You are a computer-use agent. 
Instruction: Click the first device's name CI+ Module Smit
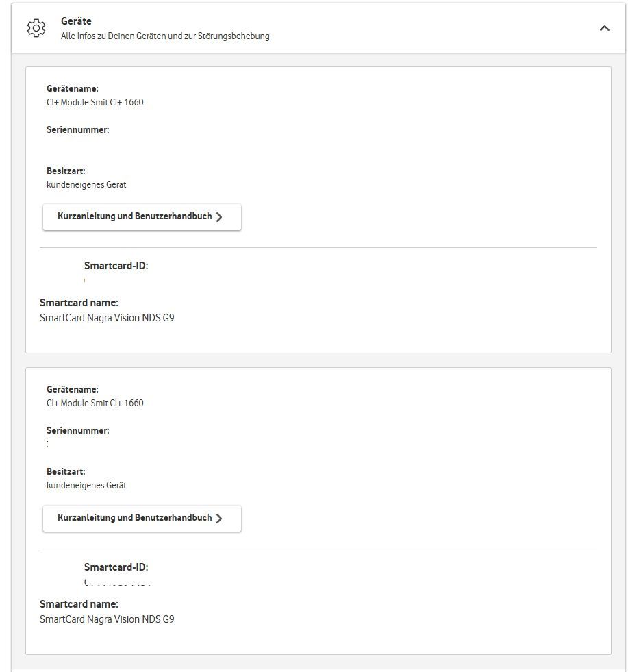pos(95,103)
